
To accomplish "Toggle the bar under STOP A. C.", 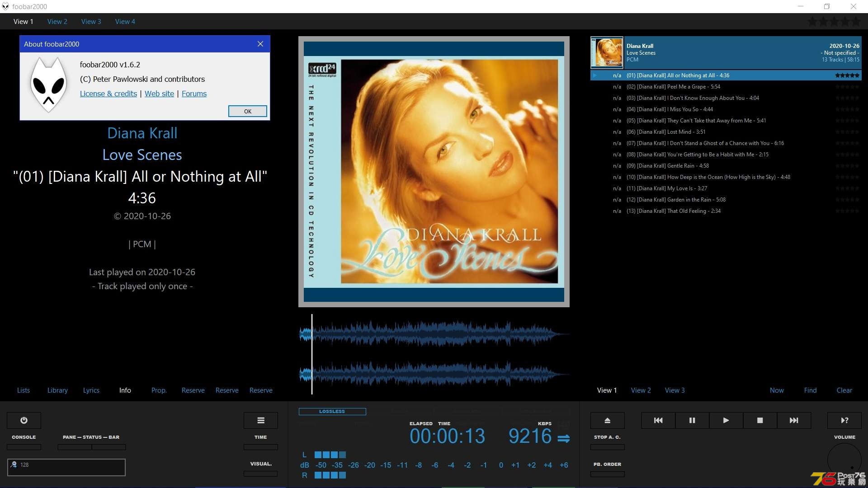I will coord(608,447).
